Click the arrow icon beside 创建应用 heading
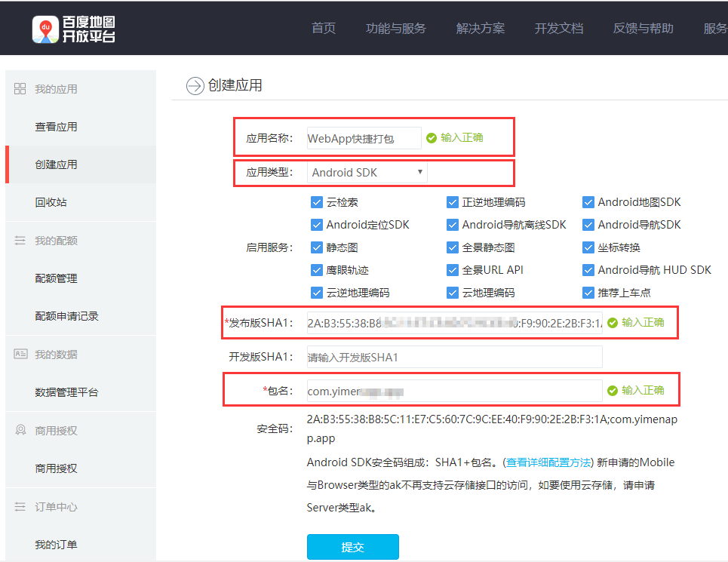This screenshot has width=728, height=562. point(195,85)
